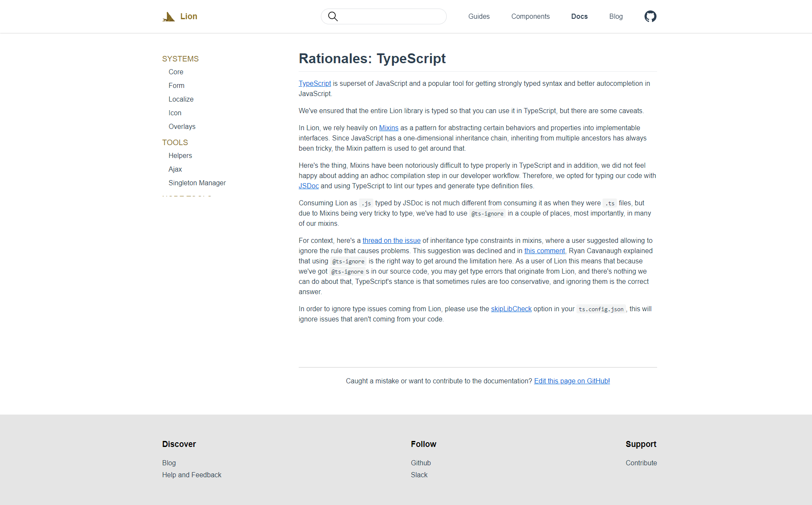Select Ajax under Tools
The width and height of the screenshot is (812, 505).
pyautogui.click(x=175, y=169)
